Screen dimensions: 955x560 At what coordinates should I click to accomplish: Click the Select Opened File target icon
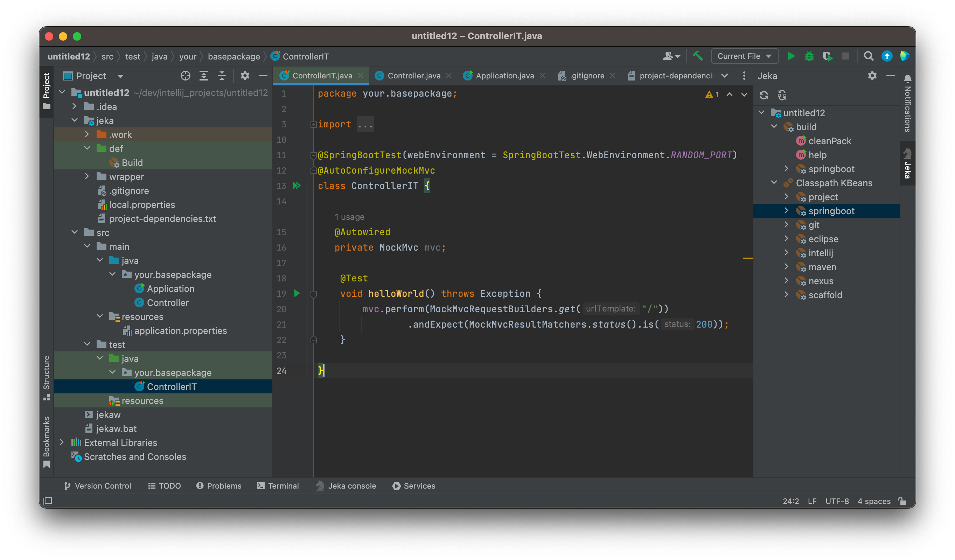click(x=185, y=76)
